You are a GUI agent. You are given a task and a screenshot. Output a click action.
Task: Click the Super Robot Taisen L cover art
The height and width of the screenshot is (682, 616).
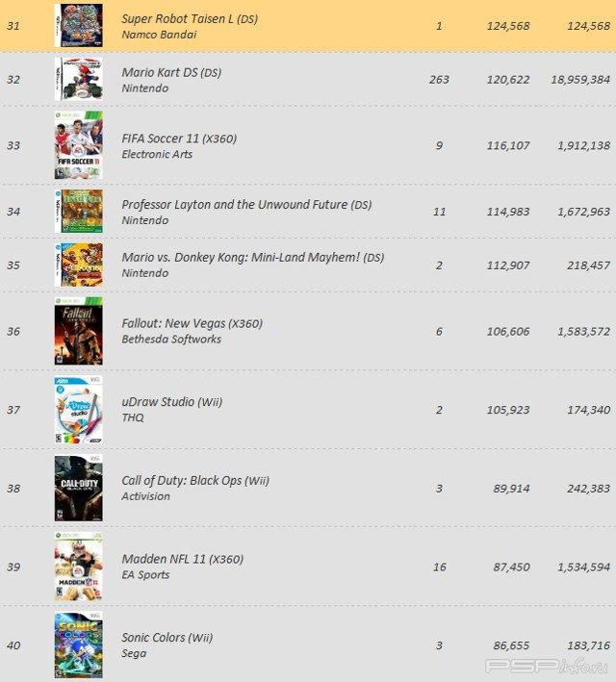[78, 25]
